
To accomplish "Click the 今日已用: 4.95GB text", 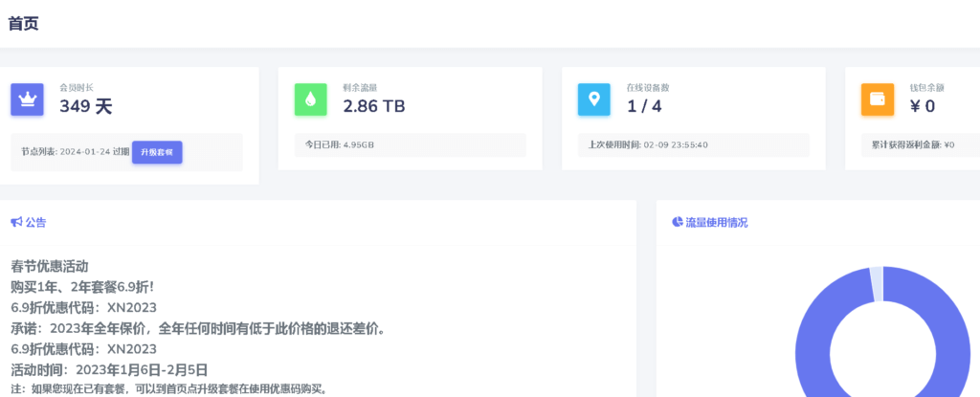I will pyautogui.click(x=340, y=145).
